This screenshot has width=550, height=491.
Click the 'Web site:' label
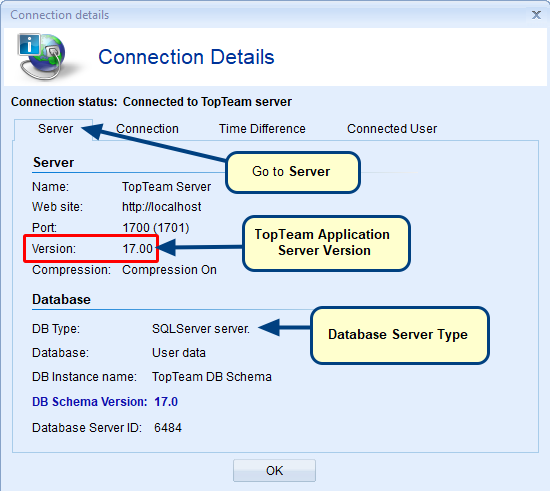click(57, 207)
